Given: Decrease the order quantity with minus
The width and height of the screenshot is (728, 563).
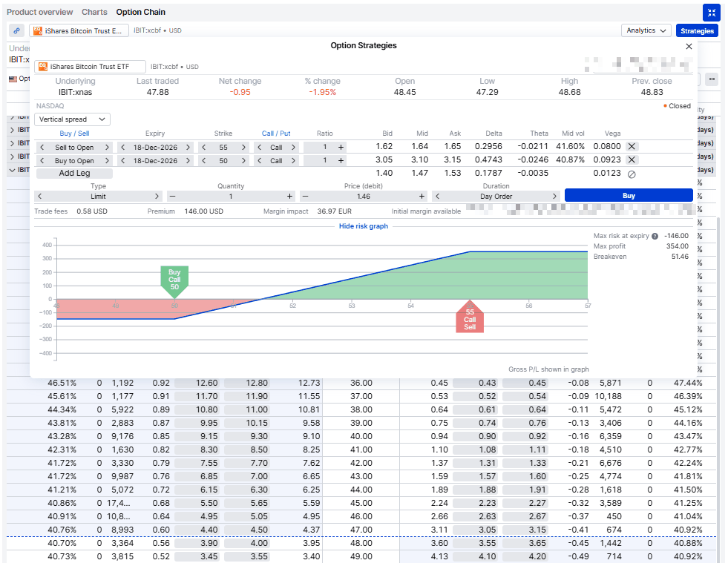Looking at the screenshot, I should 172,197.
